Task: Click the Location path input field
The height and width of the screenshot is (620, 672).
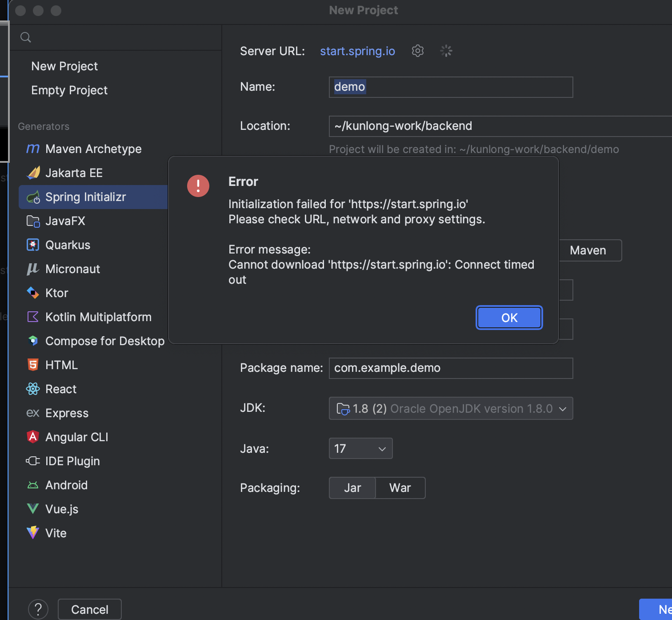Action: click(500, 126)
